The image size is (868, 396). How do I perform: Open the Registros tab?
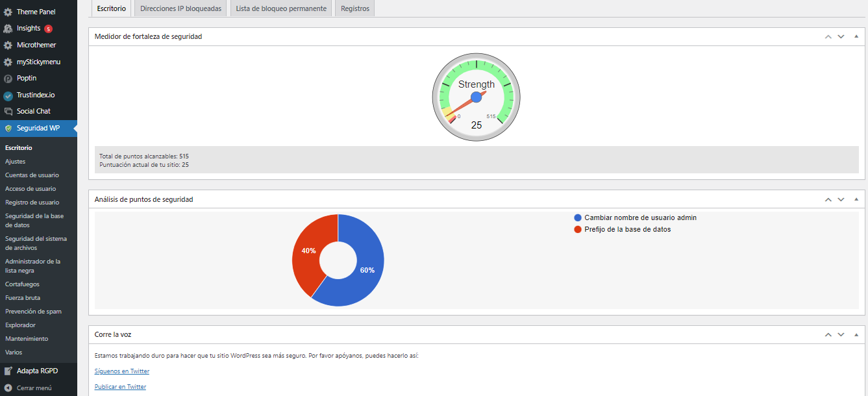point(354,9)
